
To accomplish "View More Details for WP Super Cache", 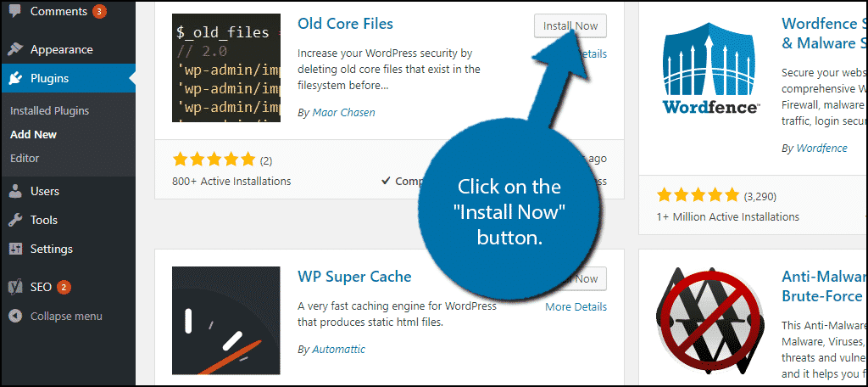I will [x=576, y=306].
